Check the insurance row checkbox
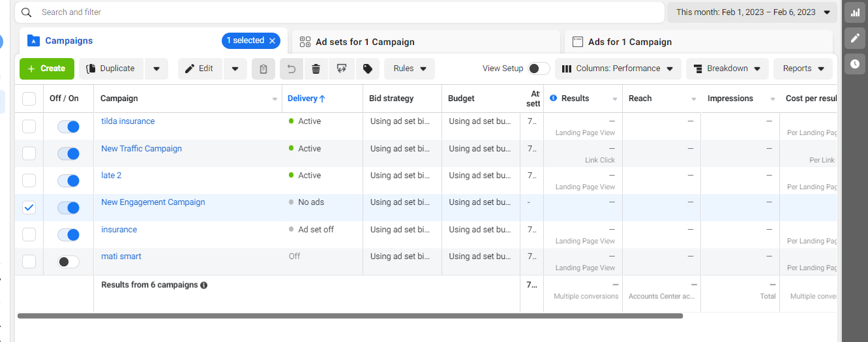Viewport: 868px width, 342px height. click(29, 234)
